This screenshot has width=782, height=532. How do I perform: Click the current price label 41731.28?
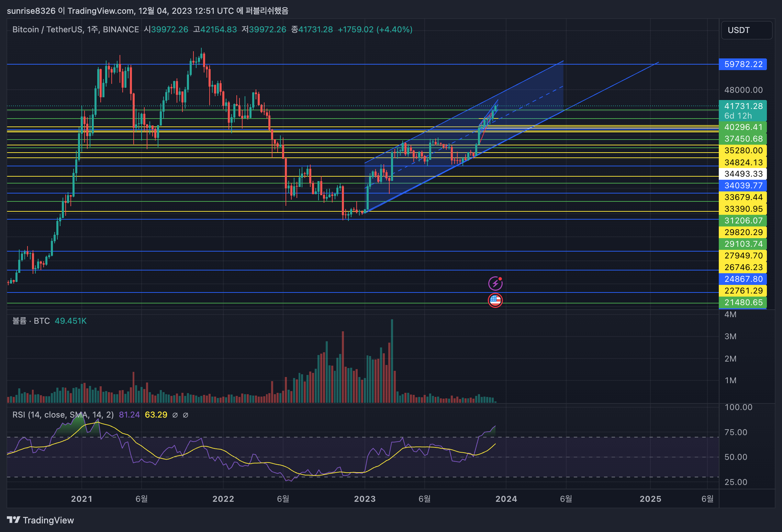743,106
